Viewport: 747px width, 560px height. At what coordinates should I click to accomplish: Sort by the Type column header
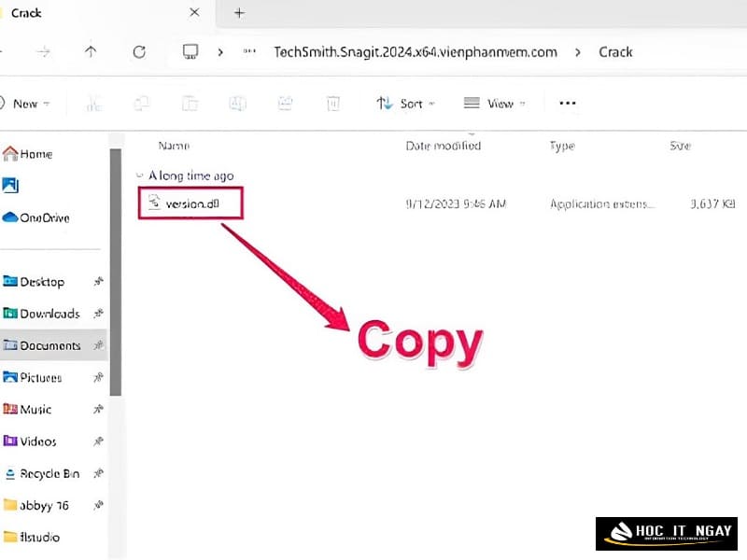tap(562, 146)
